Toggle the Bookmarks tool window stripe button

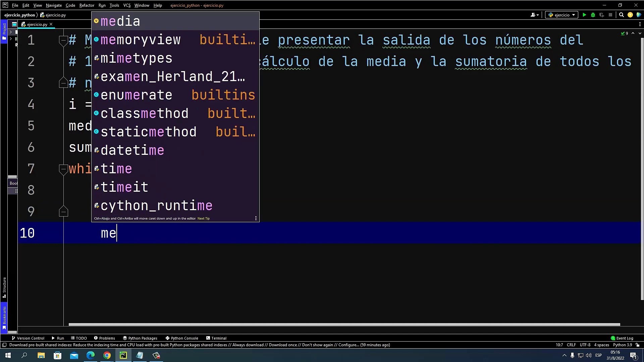[x=4, y=317]
